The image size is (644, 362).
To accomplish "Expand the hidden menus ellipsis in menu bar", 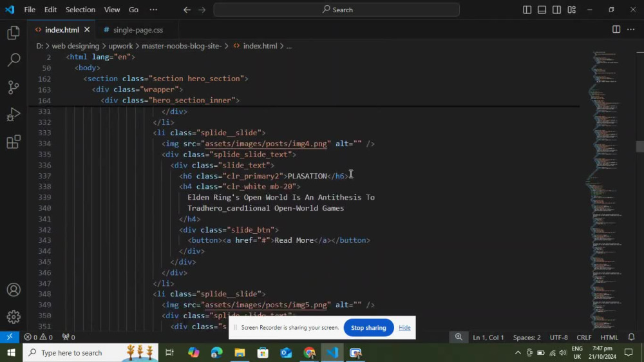I will (x=153, y=10).
